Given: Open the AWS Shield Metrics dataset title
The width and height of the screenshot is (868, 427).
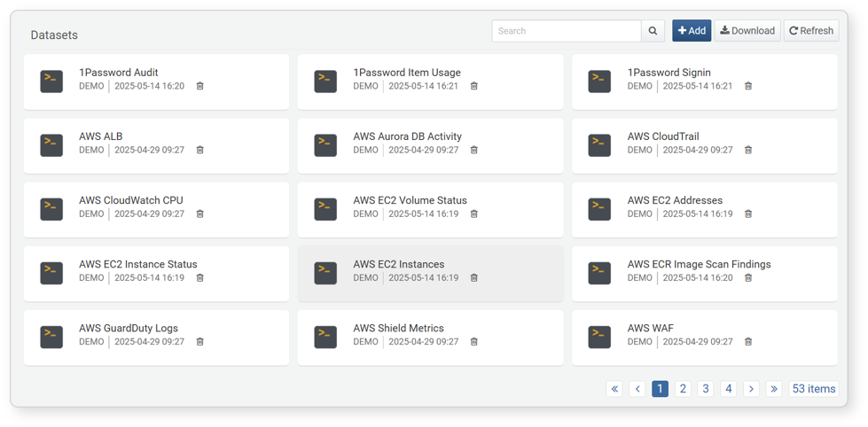Looking at the screenshot, I should [x=399, y=329].
